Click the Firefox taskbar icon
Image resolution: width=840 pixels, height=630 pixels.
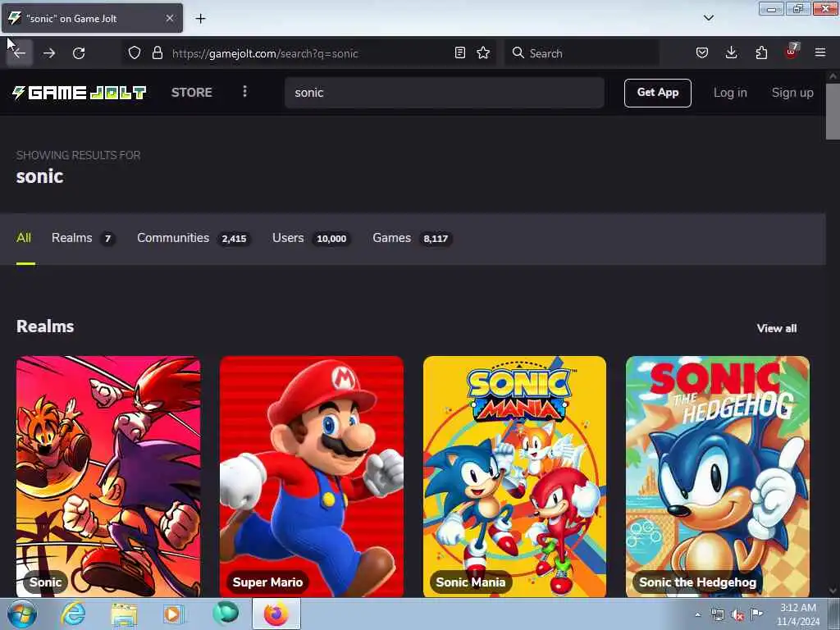276,614
